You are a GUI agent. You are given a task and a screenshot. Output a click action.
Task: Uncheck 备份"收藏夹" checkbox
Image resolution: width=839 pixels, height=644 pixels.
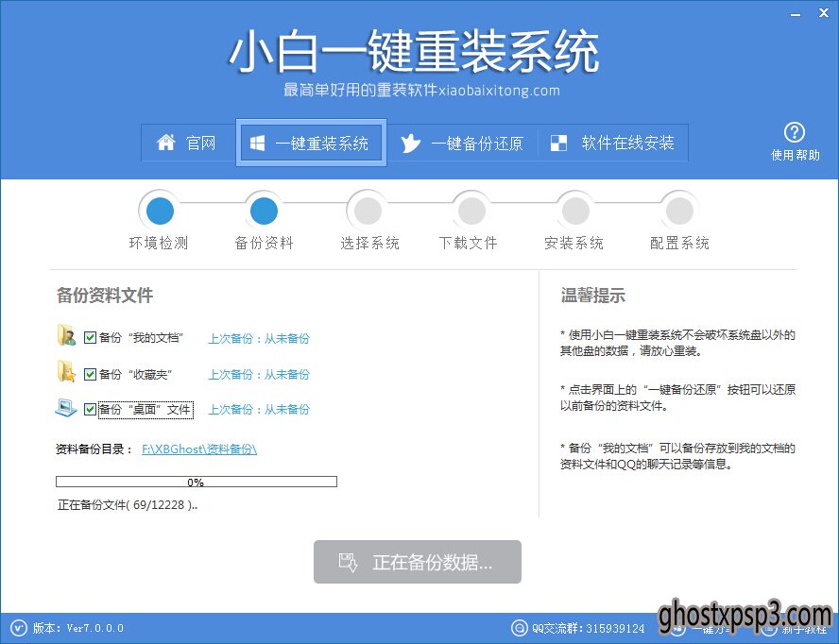[90, 374]
